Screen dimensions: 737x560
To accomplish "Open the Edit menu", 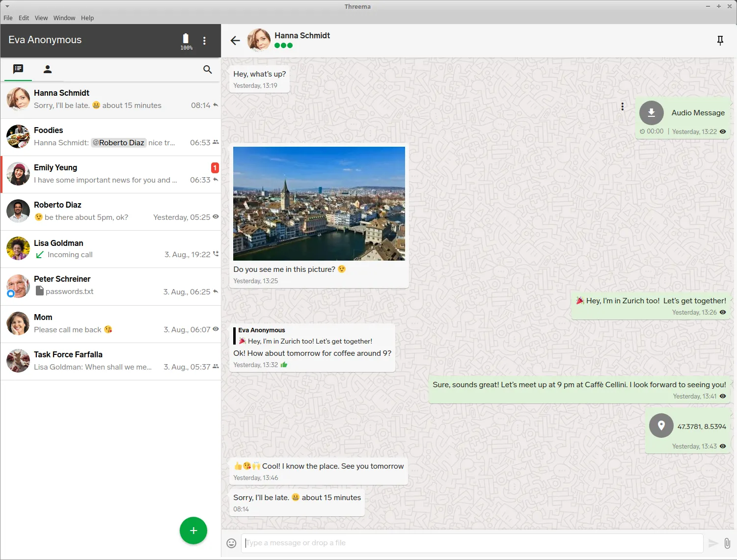I will click(24, 18).
